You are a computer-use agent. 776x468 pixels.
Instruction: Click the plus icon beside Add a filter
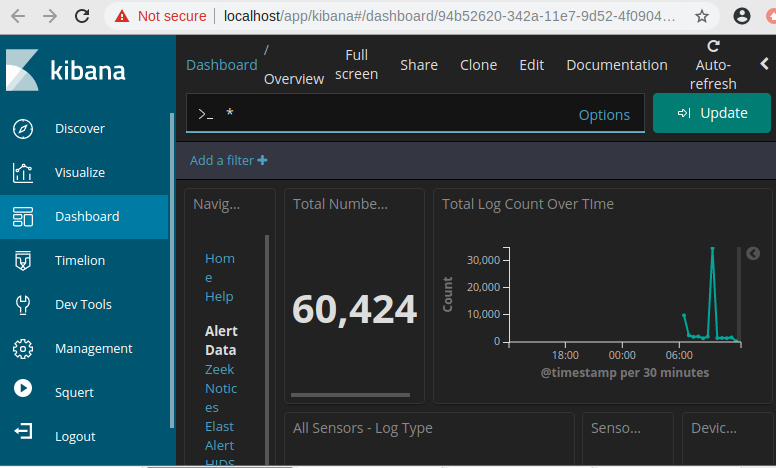(263, 160)
